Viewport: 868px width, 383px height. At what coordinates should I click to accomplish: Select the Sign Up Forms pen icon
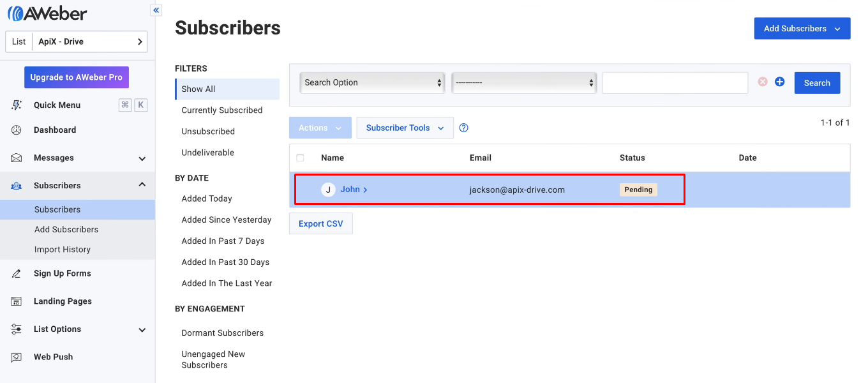pos(18,273)
